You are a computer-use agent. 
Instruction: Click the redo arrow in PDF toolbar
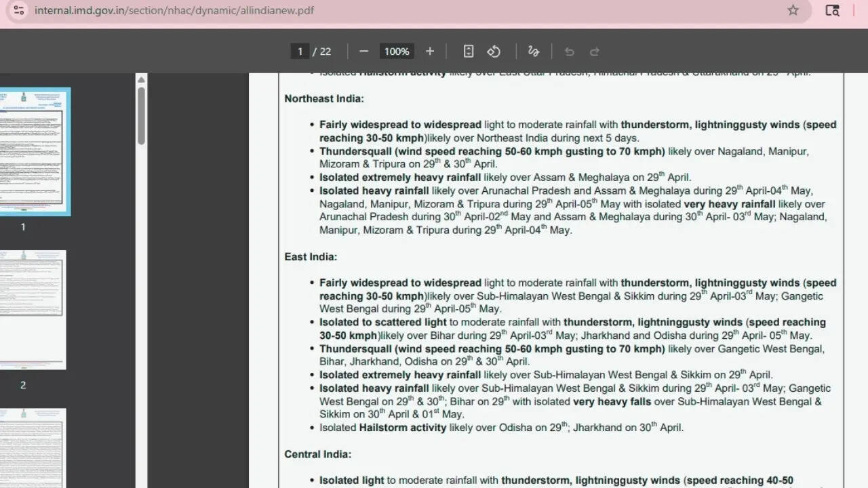[595, 52]
